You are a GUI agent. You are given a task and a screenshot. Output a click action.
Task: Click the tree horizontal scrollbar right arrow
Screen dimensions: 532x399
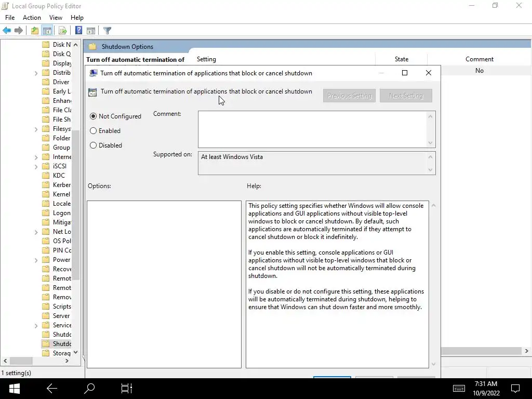click(67, 361)
